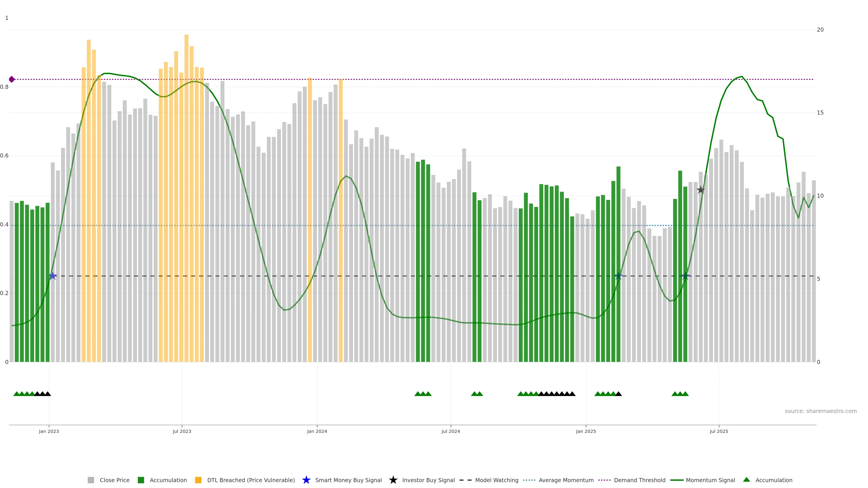Toggle the Close Price legend entry
Screen dimensions: 868x488
(114, 480)
